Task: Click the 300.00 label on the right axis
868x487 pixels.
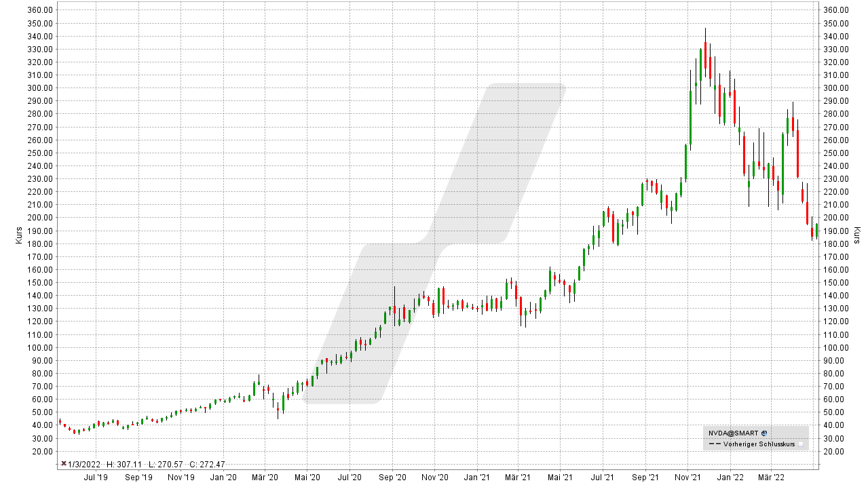Action: coord(835,88)
